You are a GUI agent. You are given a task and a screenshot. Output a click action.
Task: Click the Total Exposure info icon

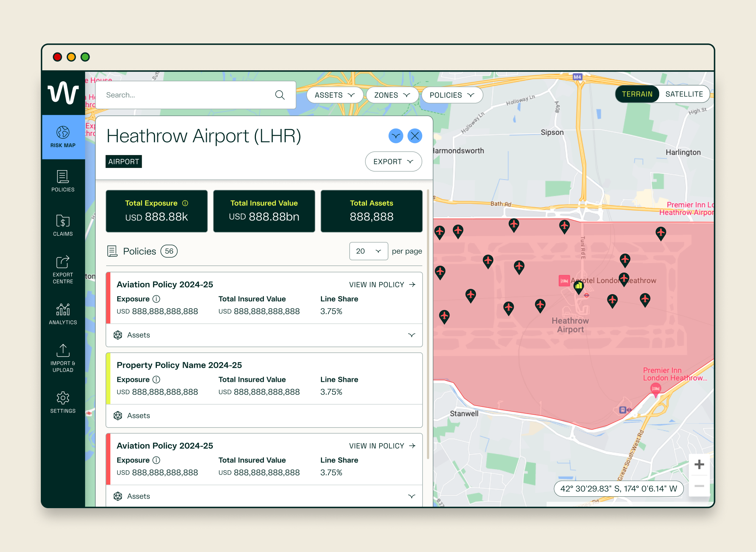pyautogui.click(x=185, y=203)
